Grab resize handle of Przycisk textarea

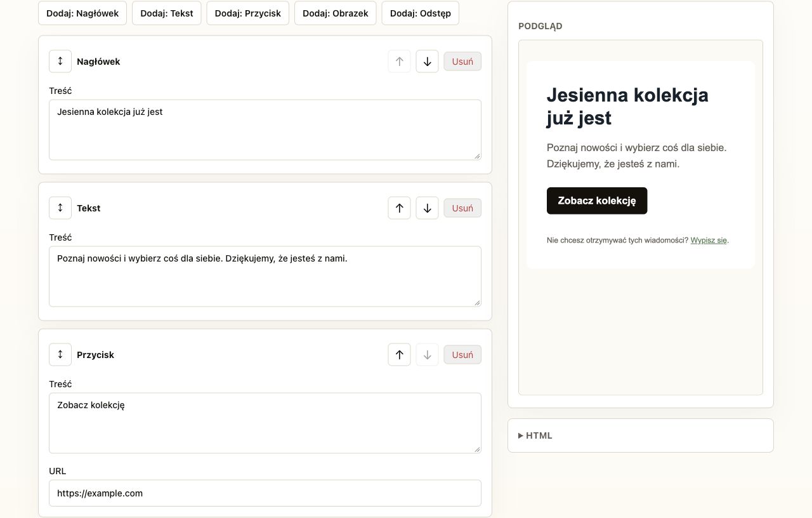coord(477,449)
